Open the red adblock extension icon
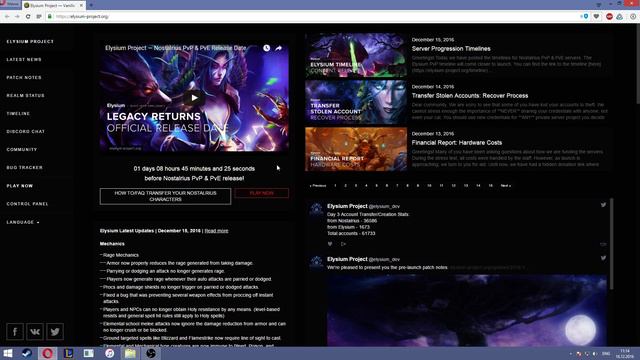Viewport: 640px width, 360px height. click(x=609, y=17)
